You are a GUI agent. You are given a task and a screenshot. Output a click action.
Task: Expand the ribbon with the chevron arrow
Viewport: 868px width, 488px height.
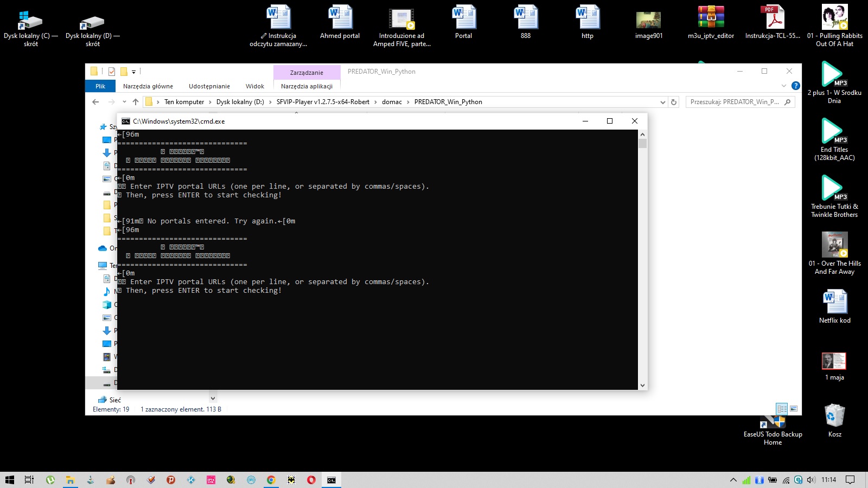click(x=783, y=86)
